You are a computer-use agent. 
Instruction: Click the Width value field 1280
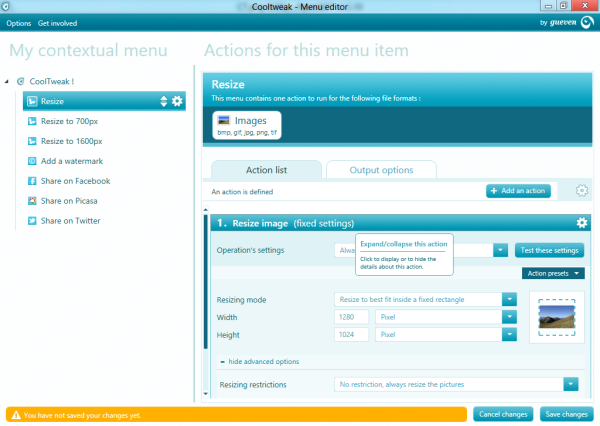[351, 317]
